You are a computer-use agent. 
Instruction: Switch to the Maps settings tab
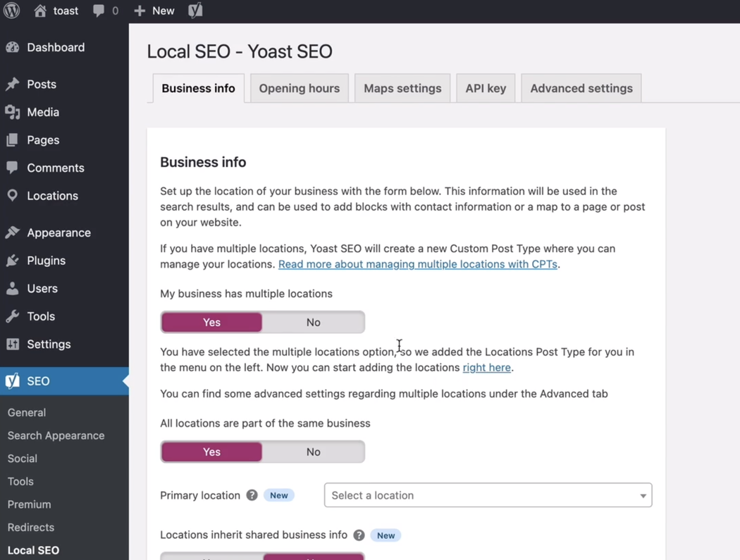[x=402, y=88]
